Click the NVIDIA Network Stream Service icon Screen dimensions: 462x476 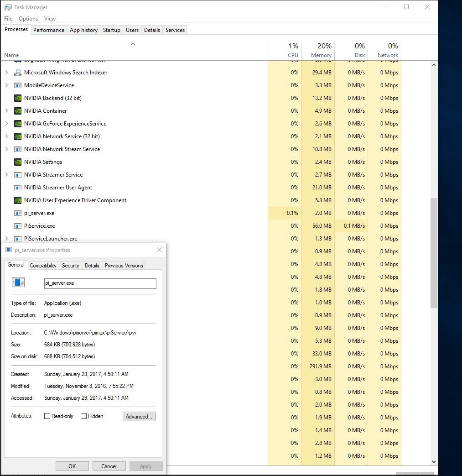[x=18, y=149]
